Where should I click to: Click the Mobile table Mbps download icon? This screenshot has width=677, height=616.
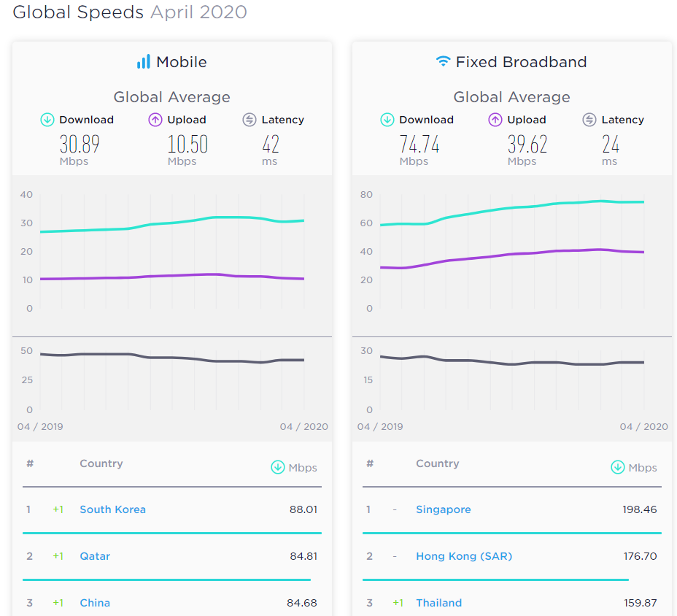point(277,467)
